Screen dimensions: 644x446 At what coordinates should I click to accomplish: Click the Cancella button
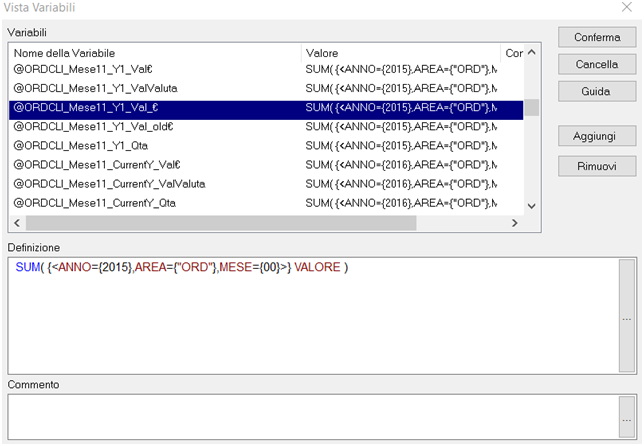tap(597, 64)
